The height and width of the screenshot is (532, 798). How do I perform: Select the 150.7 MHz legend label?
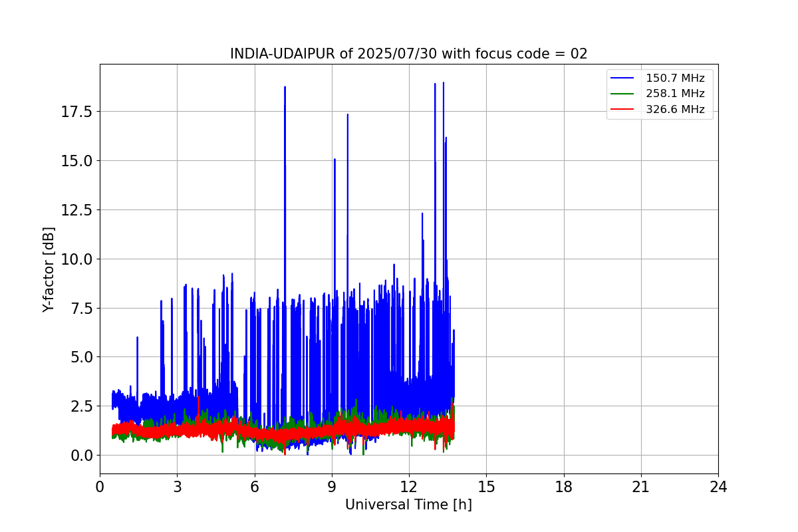point(675,78)
